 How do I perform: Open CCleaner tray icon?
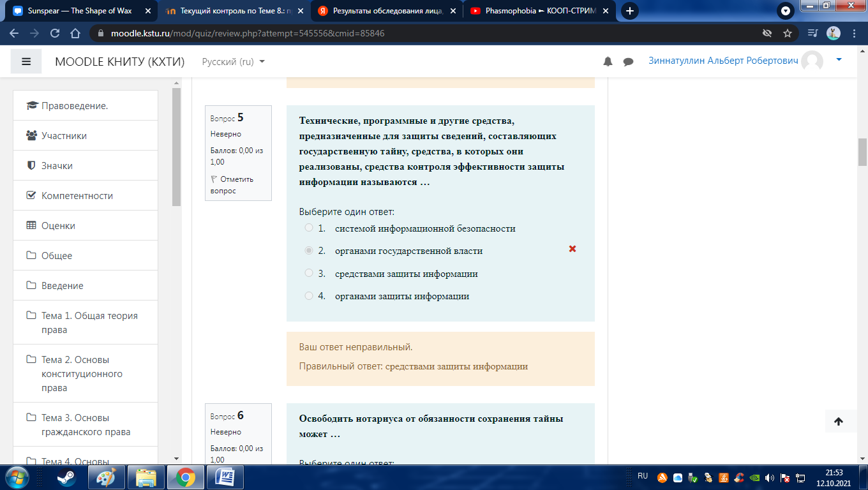pyautogui.click(x=739, y=477)
